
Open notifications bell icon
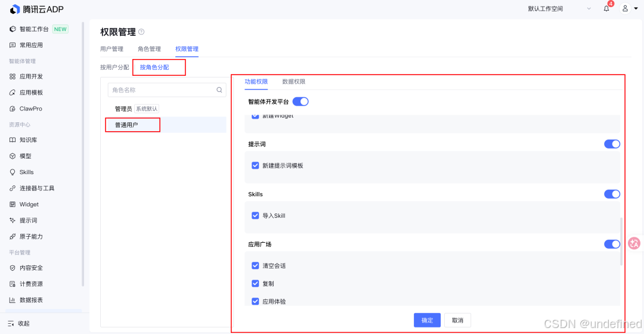pyautogui.click(x=606, y=8)
